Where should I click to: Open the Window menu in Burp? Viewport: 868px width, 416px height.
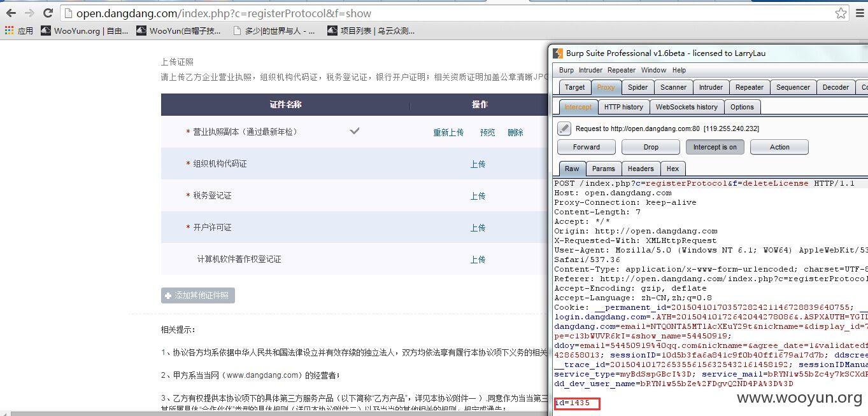click(x=653, y=70)
